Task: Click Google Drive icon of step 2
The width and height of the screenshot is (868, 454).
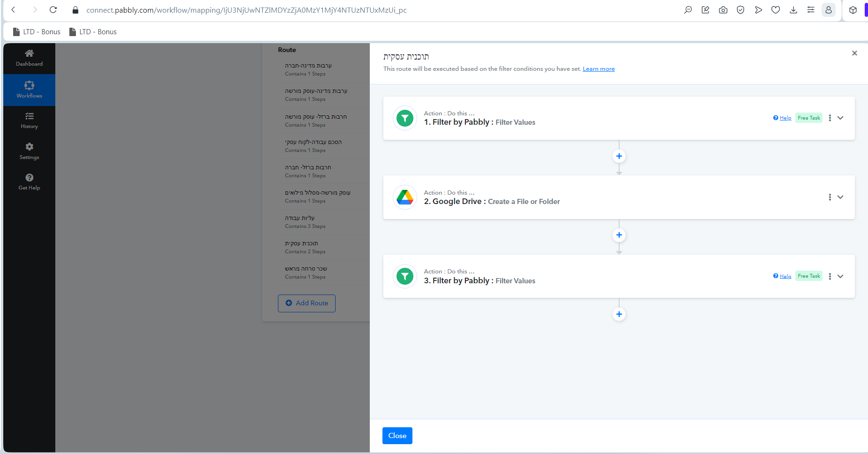Action: 405,197
